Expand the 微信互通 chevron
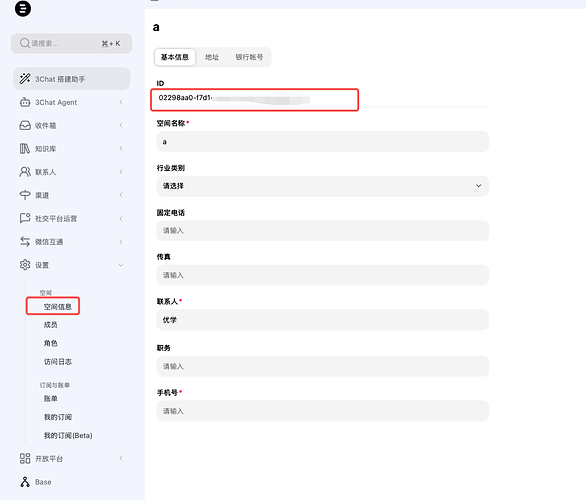The width and height of the screenshot is (586, 500). (x=121, y=242)
